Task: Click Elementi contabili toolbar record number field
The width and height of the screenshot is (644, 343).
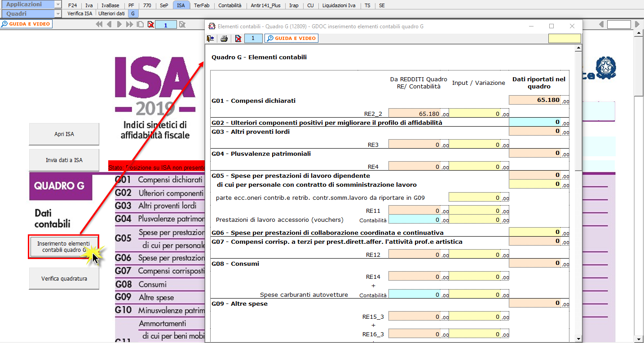Action: coord(253,39)
